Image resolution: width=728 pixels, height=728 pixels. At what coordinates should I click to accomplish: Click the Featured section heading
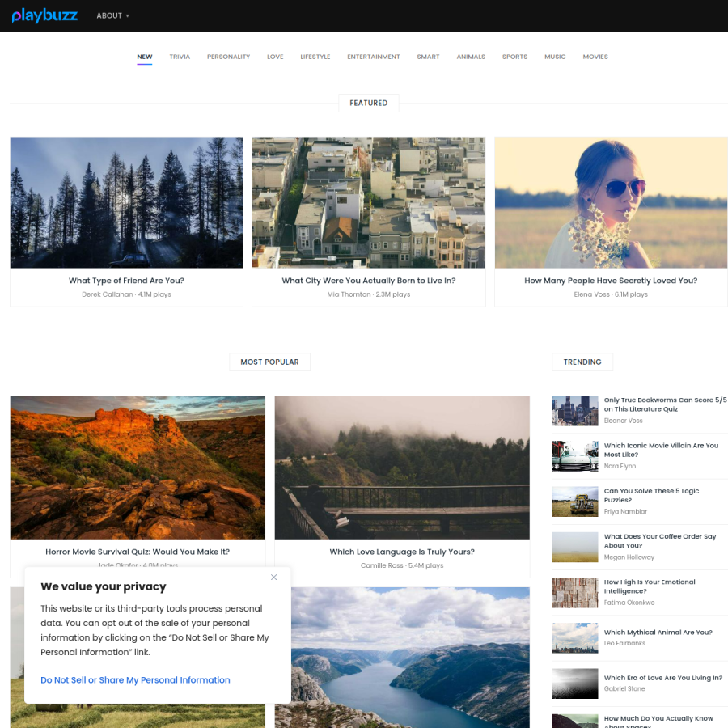click(x=369, y=103)
